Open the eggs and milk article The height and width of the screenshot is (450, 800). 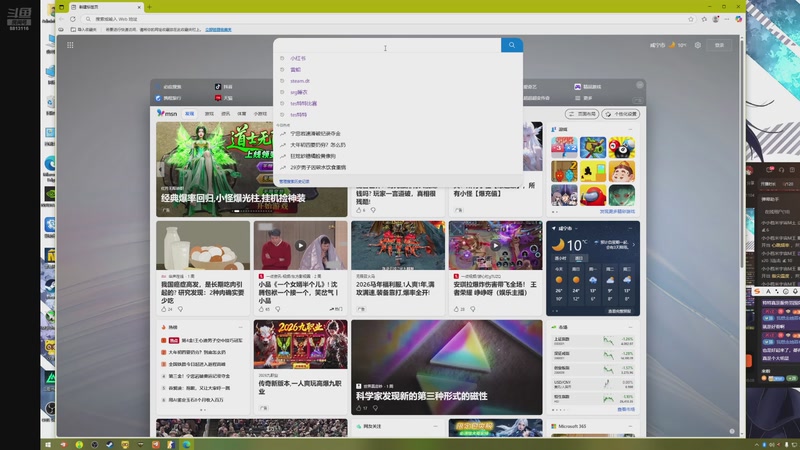click(x=203, y=268)
